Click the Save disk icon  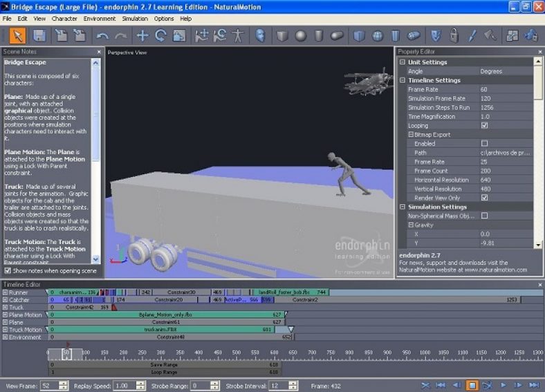point(39,35)
